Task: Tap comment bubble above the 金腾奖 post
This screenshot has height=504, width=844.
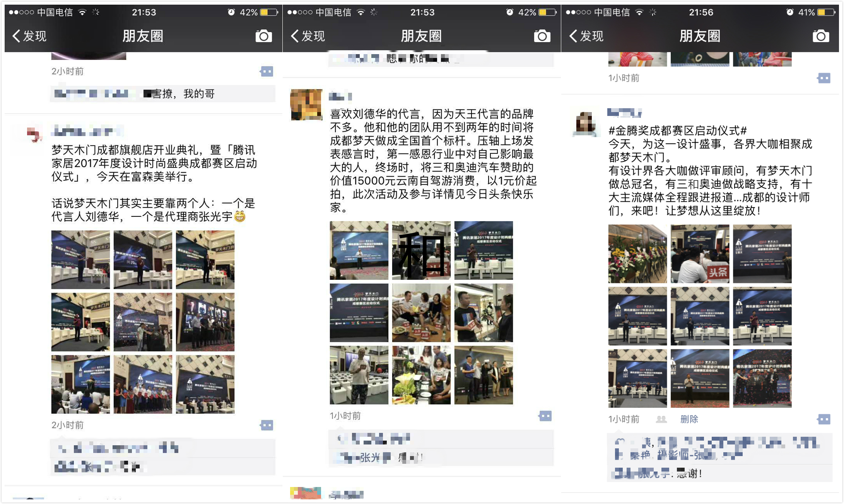Action: click(x=823, y=78)
